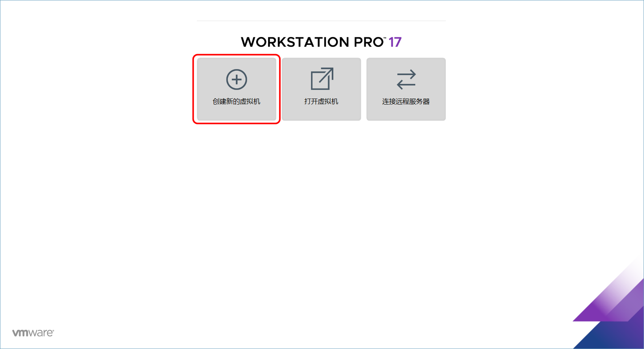The width and height of the screenshot is (644, 349).
Task: Click the "ware" portion of the vmware logo
Action: coord(41,333)
